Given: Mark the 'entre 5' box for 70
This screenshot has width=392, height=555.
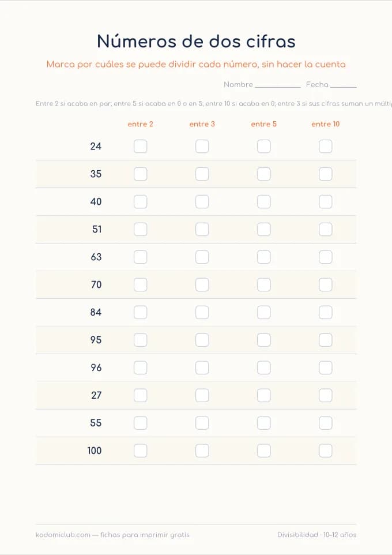Looking at the screenshot, I should click(x=264, y=284).
